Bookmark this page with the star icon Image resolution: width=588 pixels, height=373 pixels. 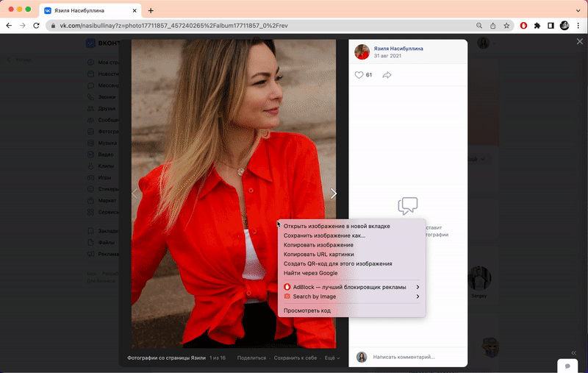click(x=506, y=26)
